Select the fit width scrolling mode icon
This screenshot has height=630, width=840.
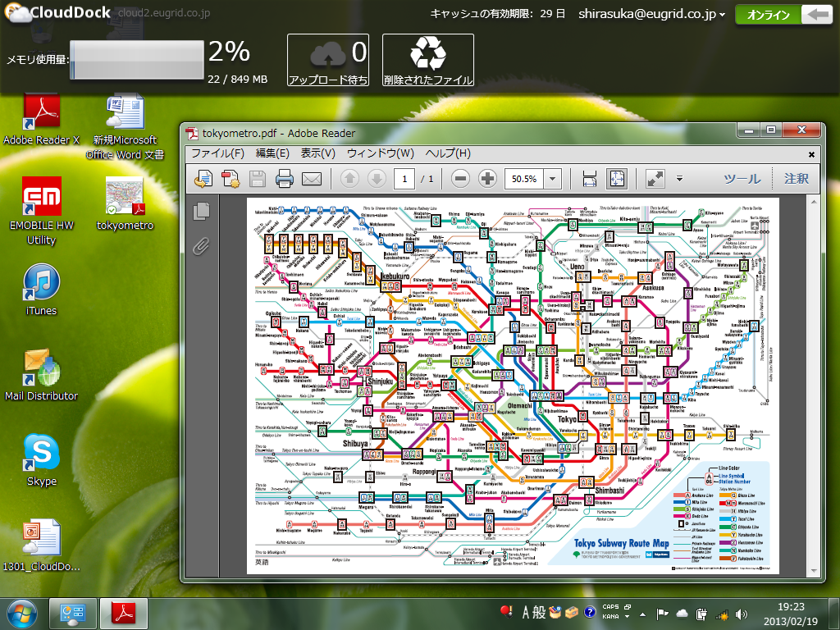coord(589,178)
